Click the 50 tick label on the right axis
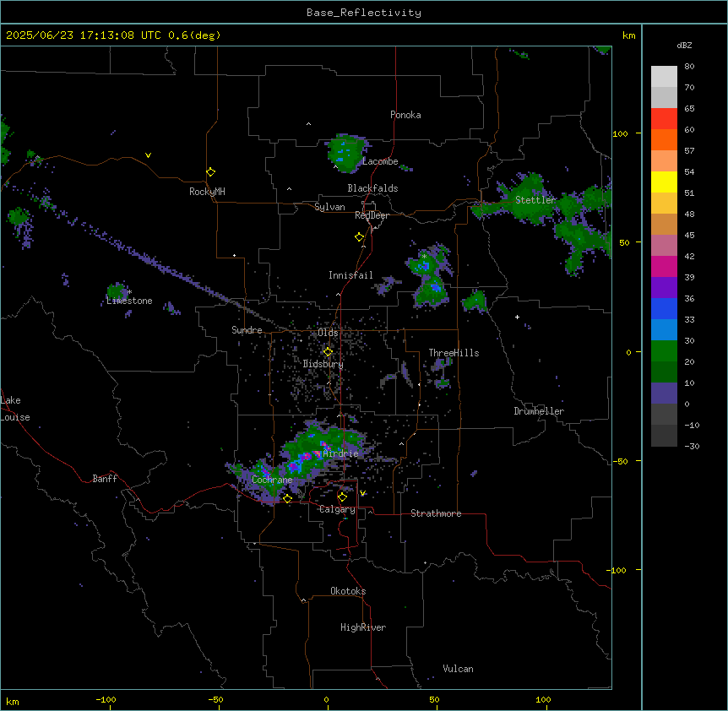This screenshot has height=711, width=728. point(624,242)
